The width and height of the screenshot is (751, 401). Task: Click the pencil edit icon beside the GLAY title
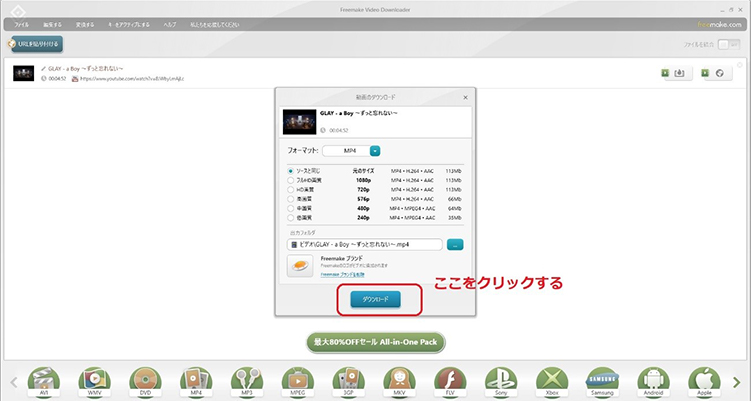[x=44, y=69]
